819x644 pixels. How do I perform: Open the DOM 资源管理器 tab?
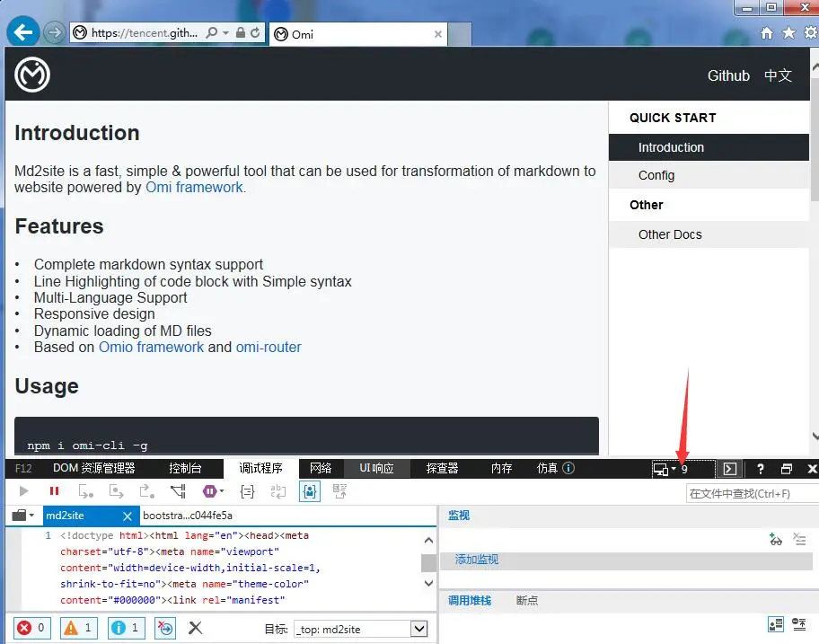point(94,468)
